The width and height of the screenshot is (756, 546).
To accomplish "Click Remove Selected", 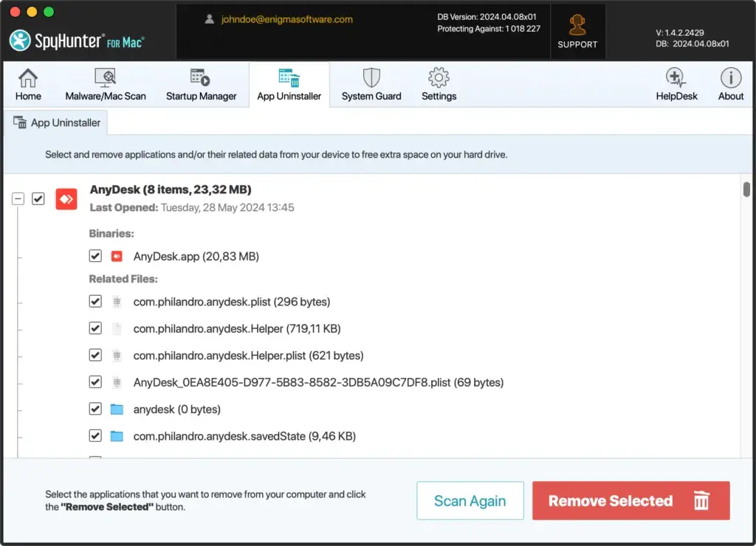I will click(630, 501).
